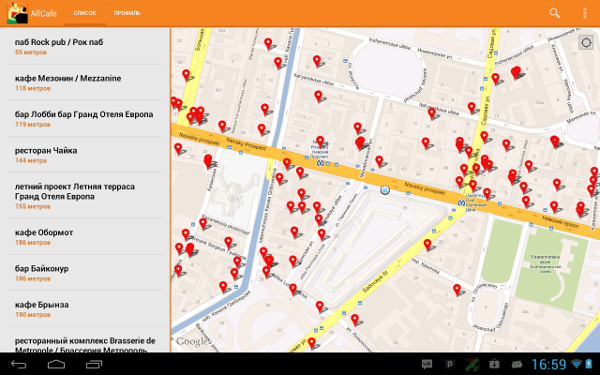
Task: Switch to the Профиль tab
Action: point(127,13)
